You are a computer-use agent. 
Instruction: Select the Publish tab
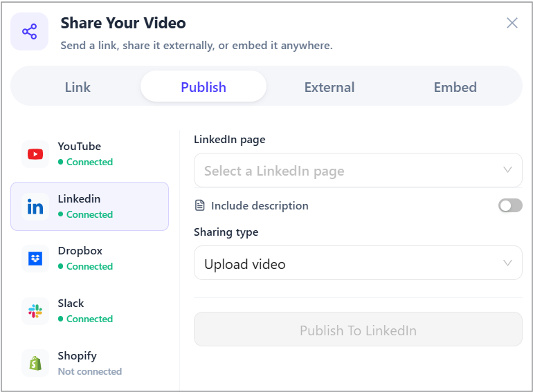coord(204,86)
